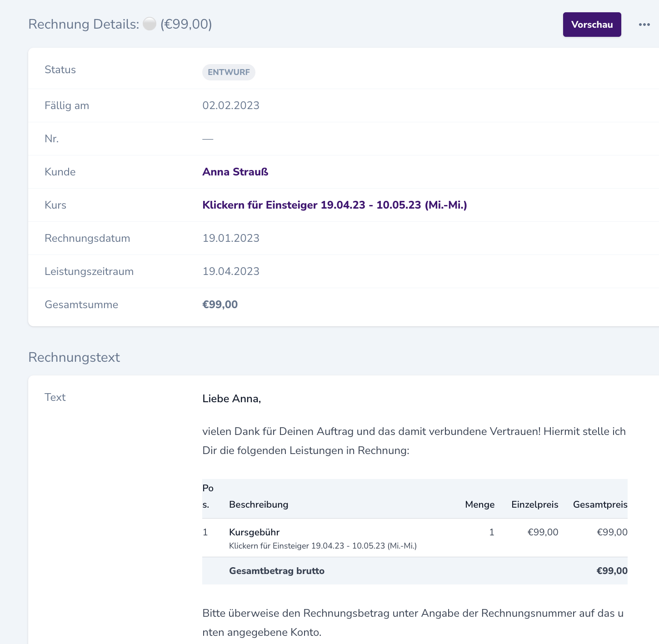Image resolution: width=659 pixels, height=644 pixels.
Task: Click the Menge column header
Action: click(x=479, y=504)
